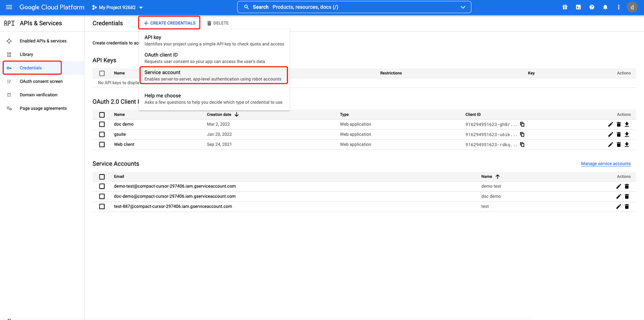
Task: Open the notifications bell
Action: coord(605,7)
